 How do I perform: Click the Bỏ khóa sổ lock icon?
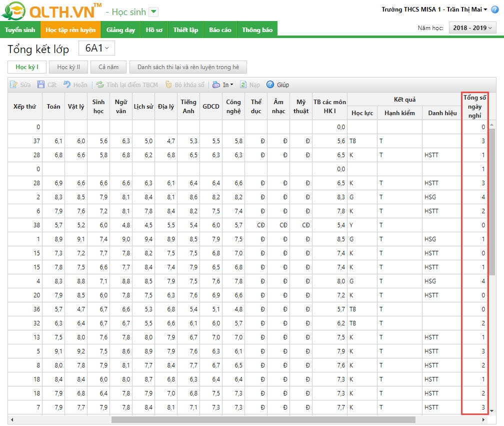[168, 85]
